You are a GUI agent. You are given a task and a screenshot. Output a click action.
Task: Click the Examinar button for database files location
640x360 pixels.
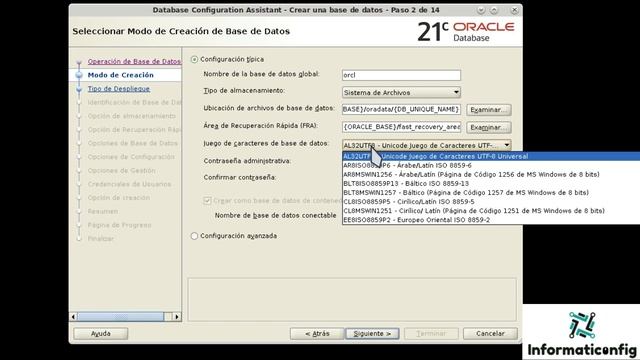(x=489, y=110)
